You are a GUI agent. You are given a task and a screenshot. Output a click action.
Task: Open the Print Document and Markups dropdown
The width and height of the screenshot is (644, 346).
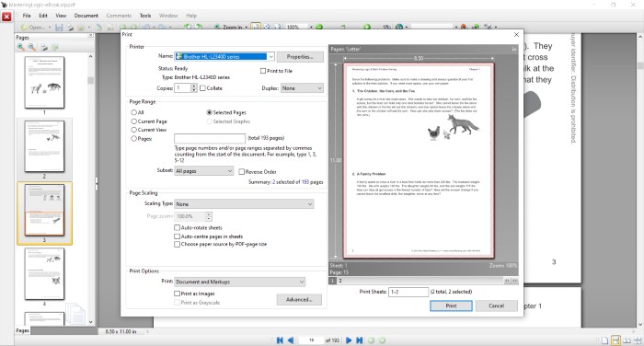[x=240, y=282]
